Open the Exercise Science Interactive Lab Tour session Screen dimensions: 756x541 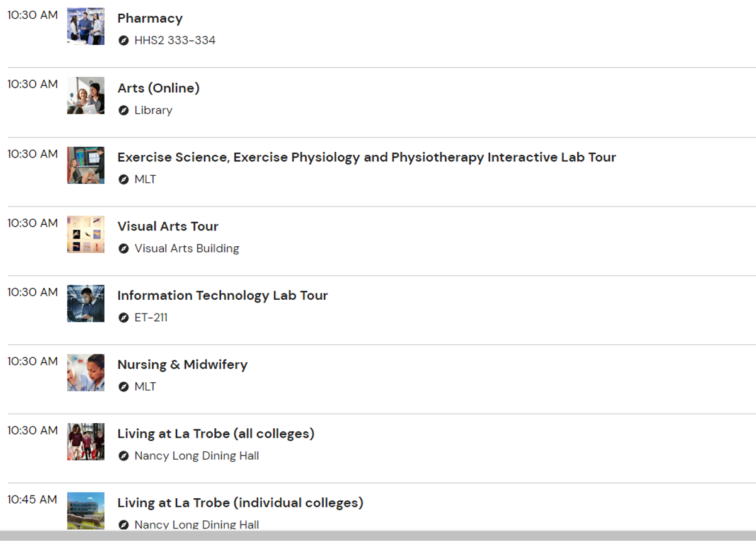367,157
